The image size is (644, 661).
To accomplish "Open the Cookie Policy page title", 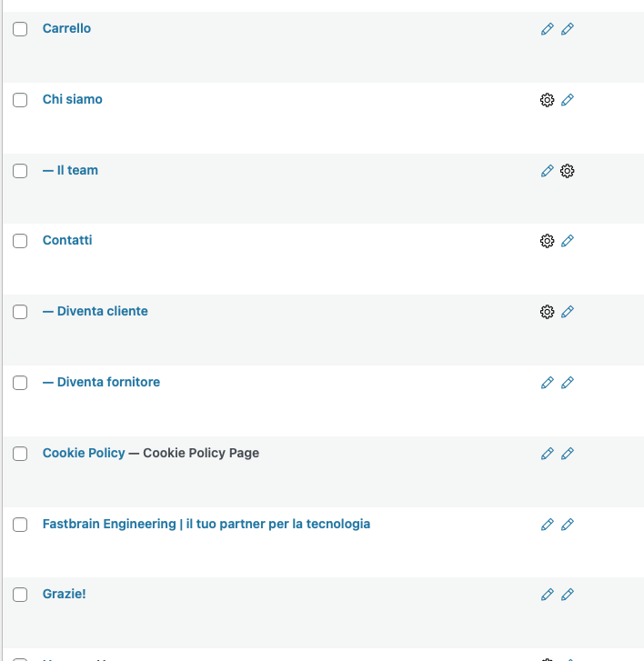I will tap(84, 453).
